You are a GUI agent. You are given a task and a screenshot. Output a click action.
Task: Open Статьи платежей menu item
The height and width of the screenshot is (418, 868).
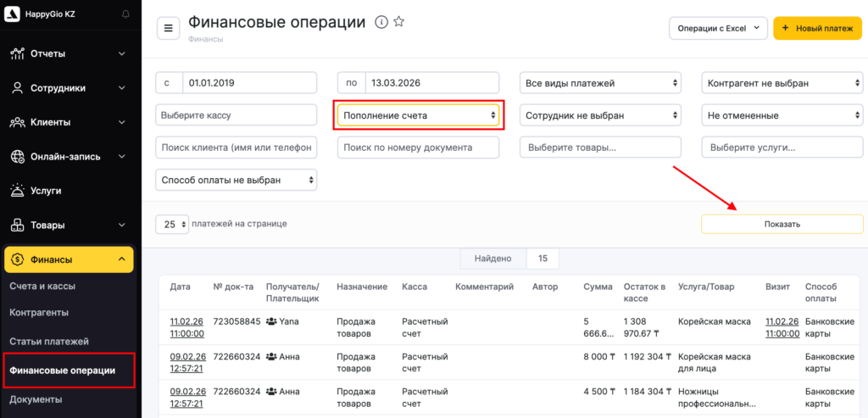[48, 342]
